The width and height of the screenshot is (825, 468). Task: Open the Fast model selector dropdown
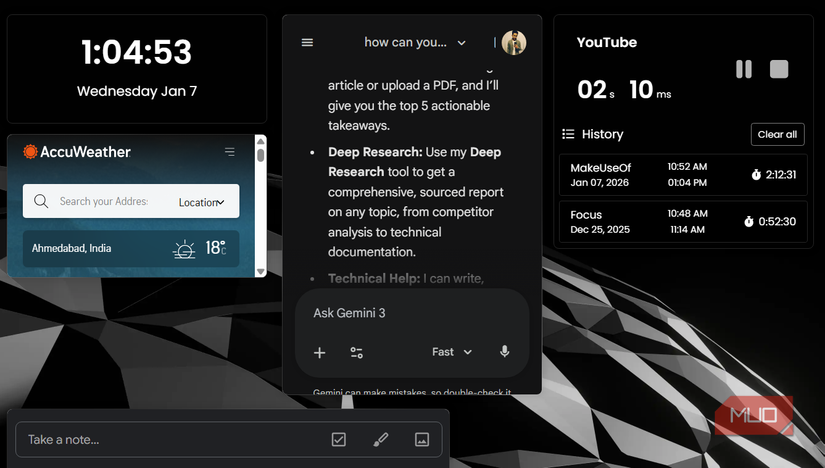pos(452,352)
